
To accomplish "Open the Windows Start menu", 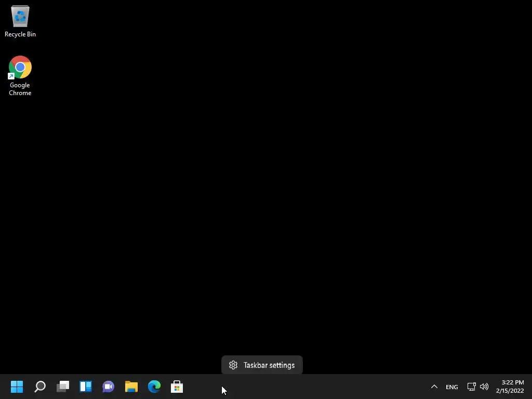I will tap(17, 387).
